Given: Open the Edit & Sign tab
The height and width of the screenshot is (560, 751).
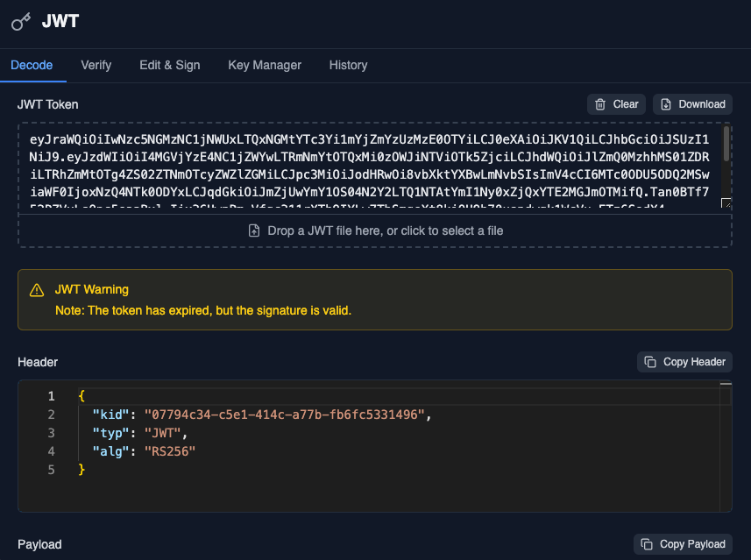Looking at the screenshot, I should pyautogui.click(x=170, y=65).
